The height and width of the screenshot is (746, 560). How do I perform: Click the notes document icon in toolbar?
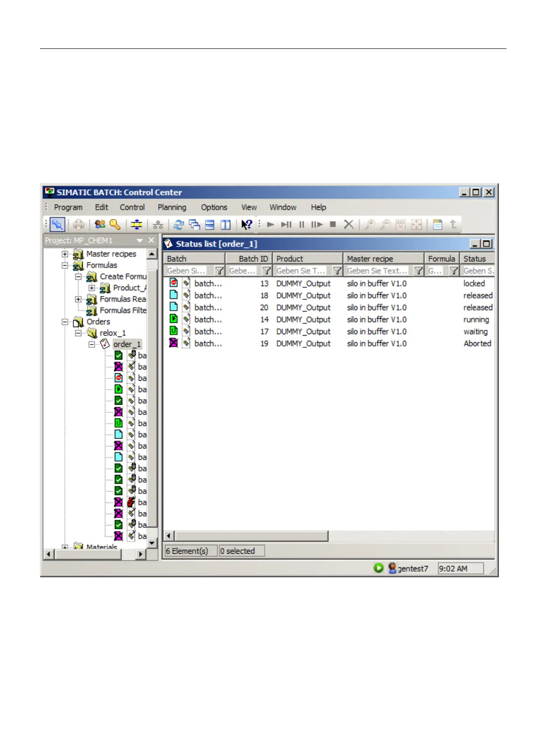[438, 225]
